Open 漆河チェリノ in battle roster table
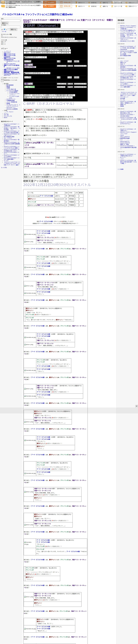 (x=32, y=199)
